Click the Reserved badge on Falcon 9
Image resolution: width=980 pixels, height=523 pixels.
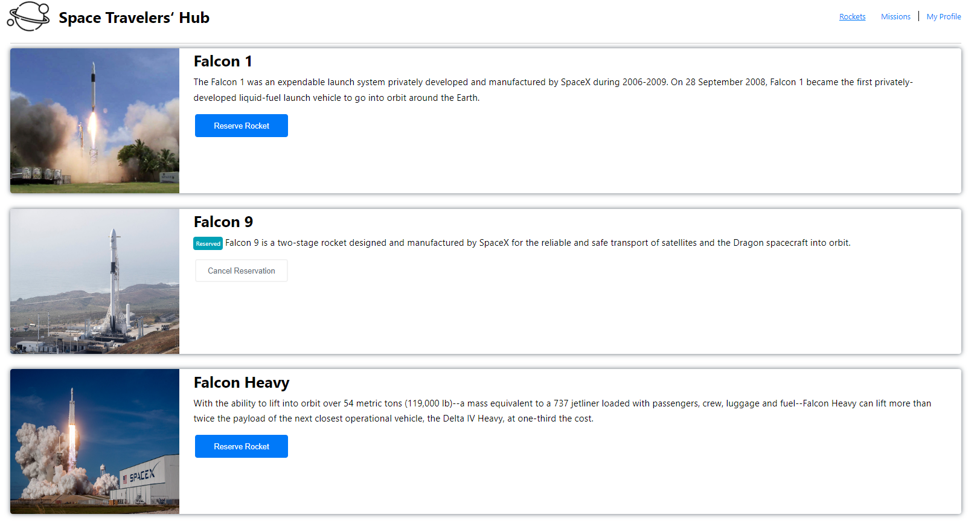(208, 243)
